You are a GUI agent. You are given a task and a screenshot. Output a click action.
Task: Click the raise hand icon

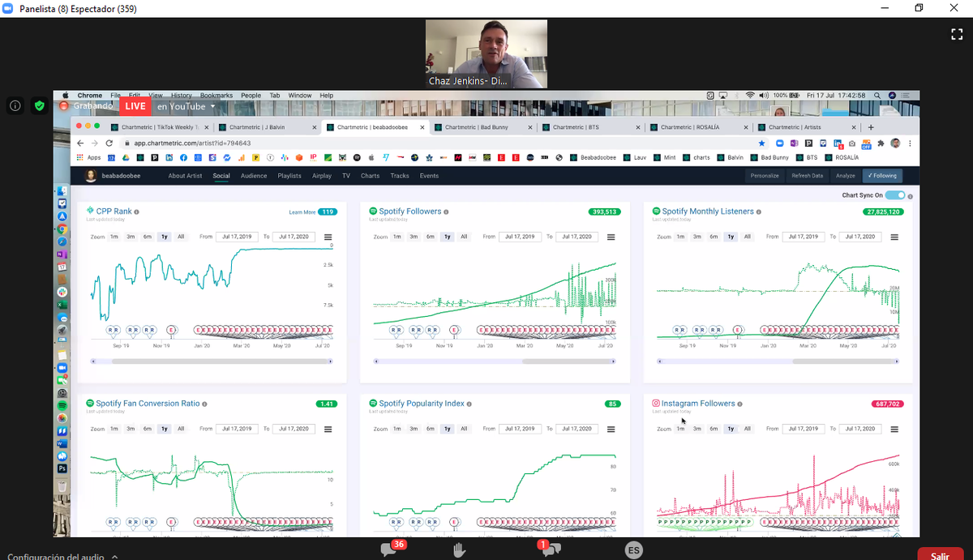460,550
